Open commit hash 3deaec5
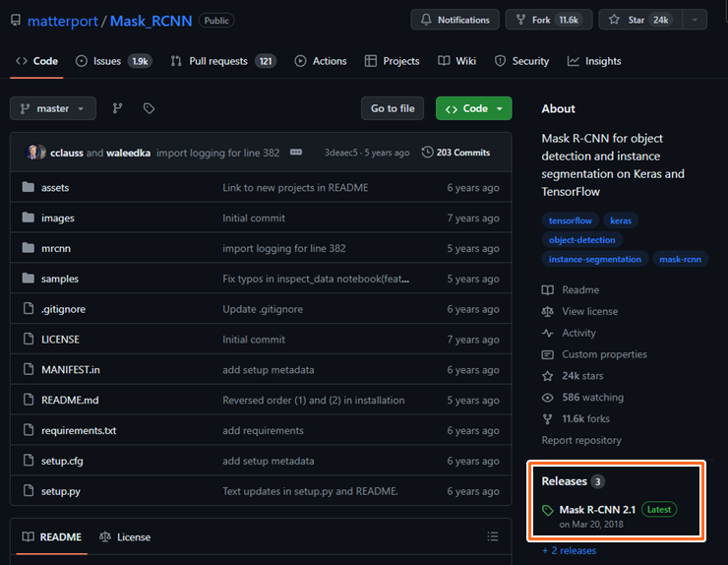The image size is (728, 565). point(340,153)
